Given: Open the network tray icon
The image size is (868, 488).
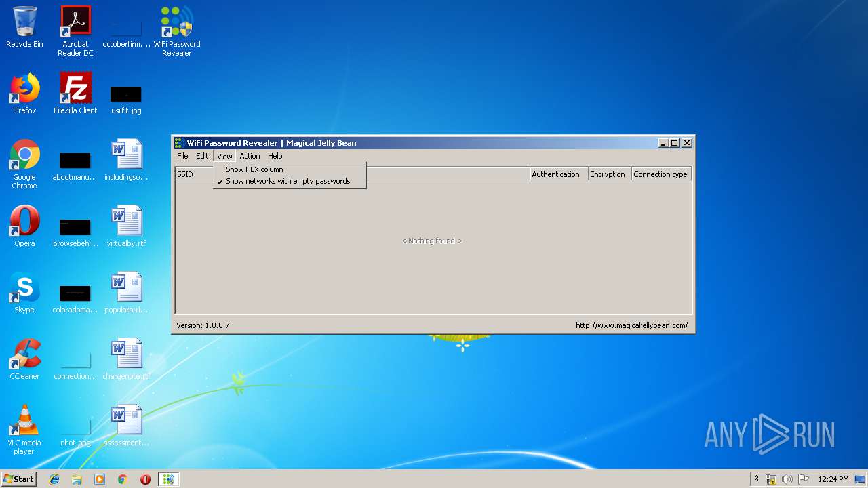Looking at the screenshot, I should click(771, 479).
